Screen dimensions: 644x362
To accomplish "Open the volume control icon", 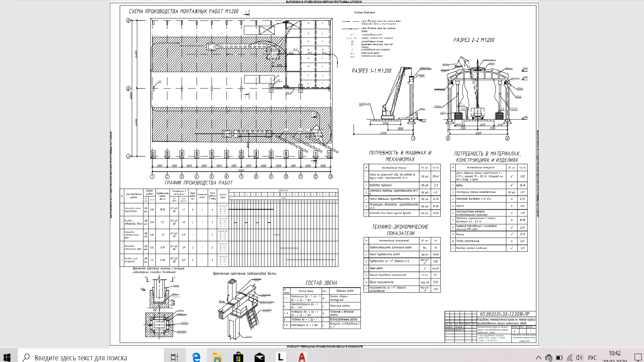I will (x=579, y=358).
